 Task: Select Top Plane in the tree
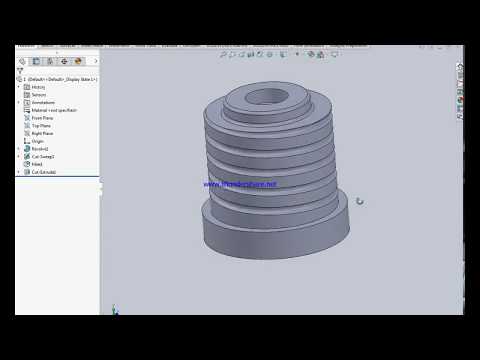coord(38,126)
